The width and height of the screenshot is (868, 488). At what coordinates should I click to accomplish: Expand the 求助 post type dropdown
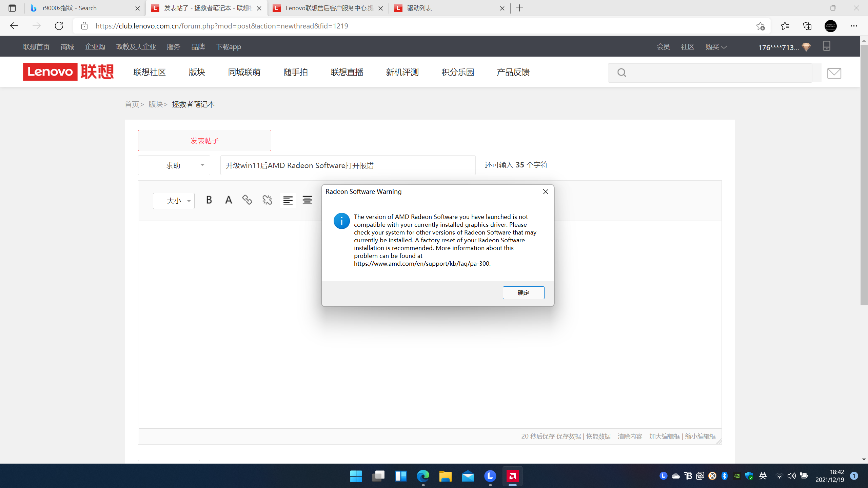point(174,165)
